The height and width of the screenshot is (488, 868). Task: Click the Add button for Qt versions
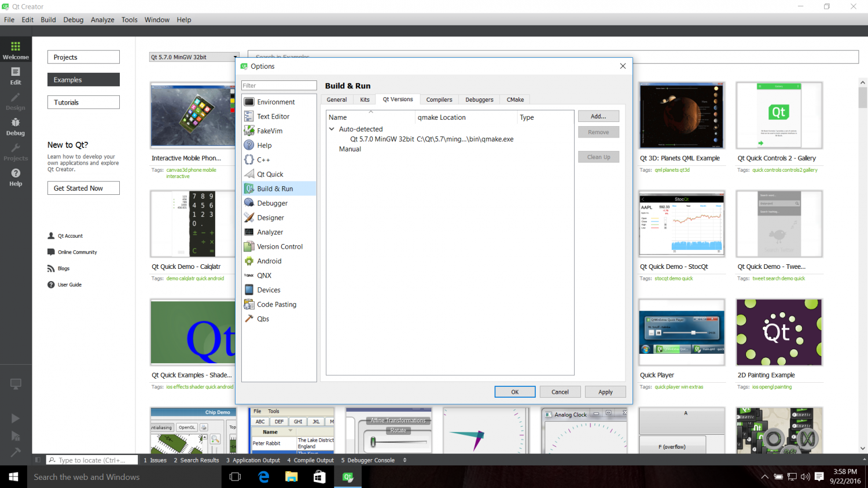tap(598, 116)
